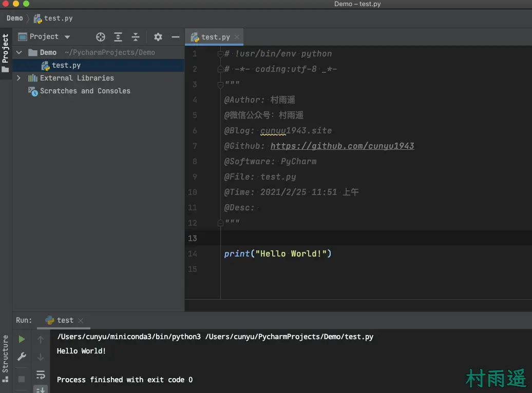Select test.py in the project tree
Image resolution: width=532 pixels, height=393 pixels.
pyautogui.click(x=66, y=65)
